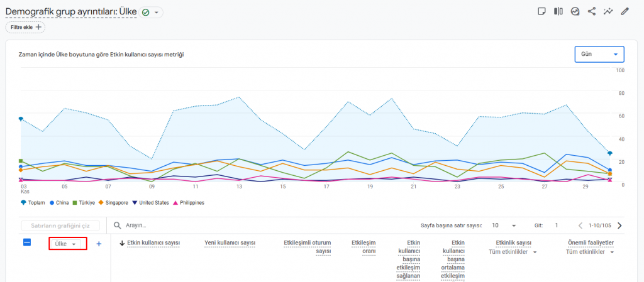Click the pencil edit report icon
This screenshot has height=282, width=644.
click(625, 11)
